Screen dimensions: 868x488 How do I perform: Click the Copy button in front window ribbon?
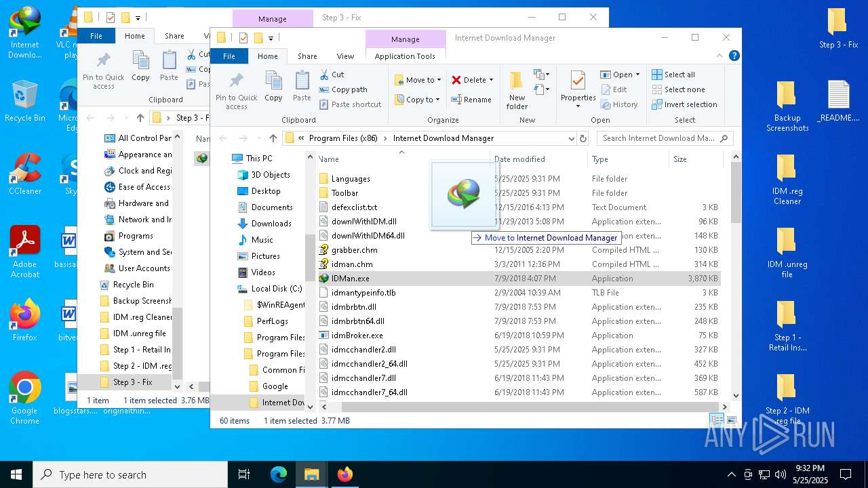coord(273,86)
